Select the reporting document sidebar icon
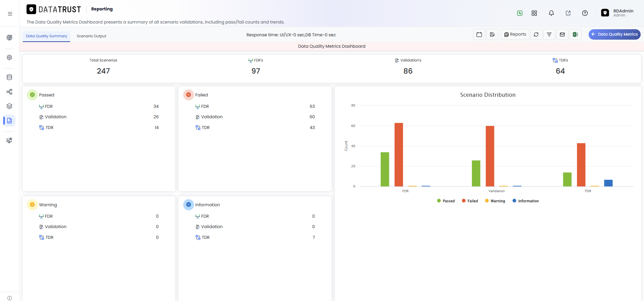The width and height of the screenshot is (644, 301). [x=9, y=121]
